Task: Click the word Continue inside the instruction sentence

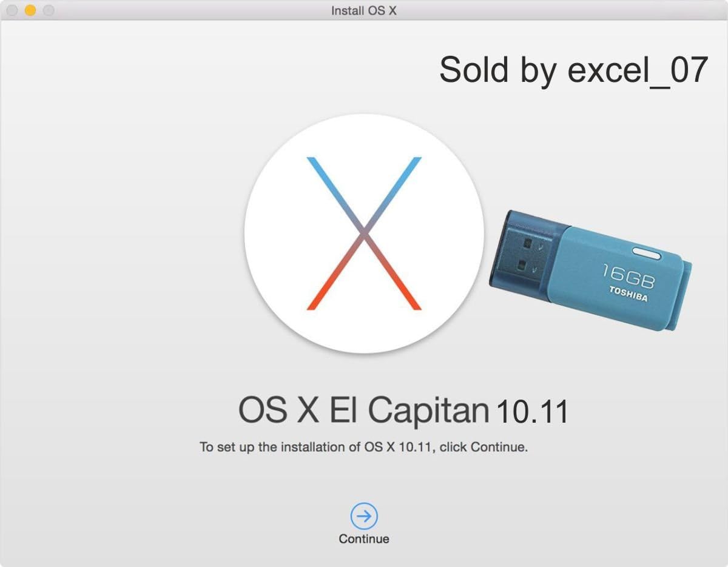Action: tap(497, 448)
